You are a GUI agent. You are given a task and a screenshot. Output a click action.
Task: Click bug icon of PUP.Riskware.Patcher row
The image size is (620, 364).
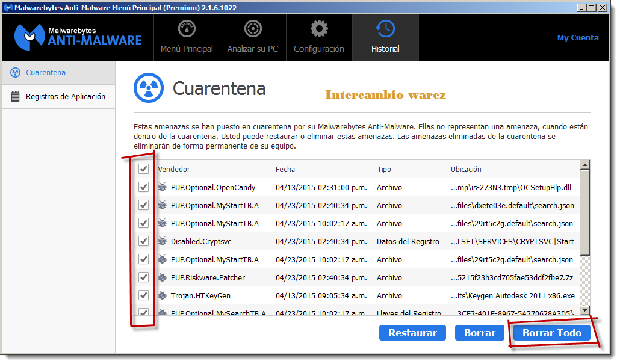click(x=162, y=277)
